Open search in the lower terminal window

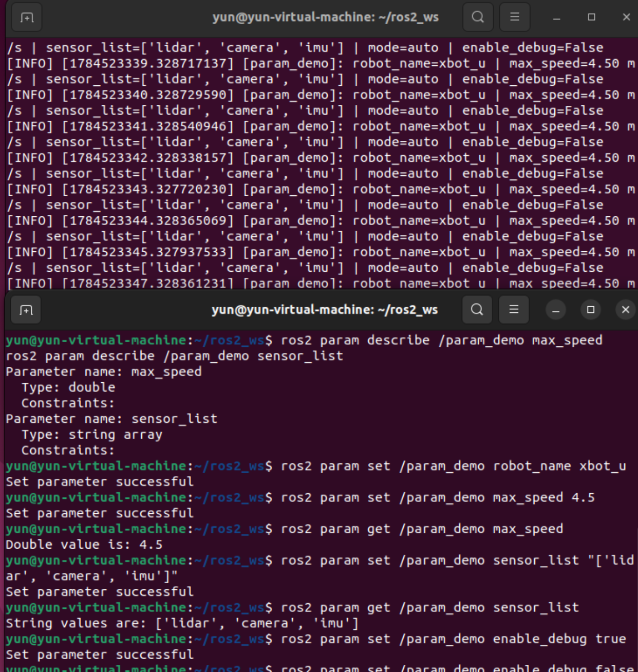(x=477, y=309)
